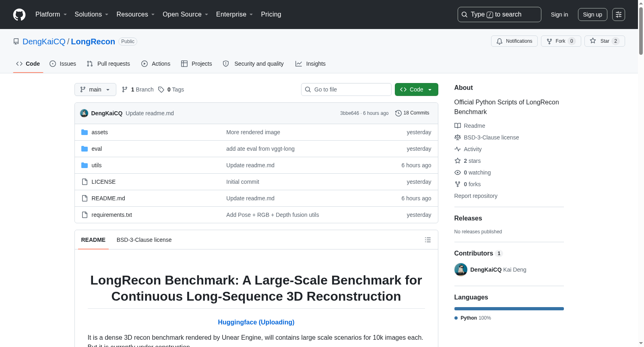
Task: Open commit hash 3bbe646
Action: click(x=349, y=113)
